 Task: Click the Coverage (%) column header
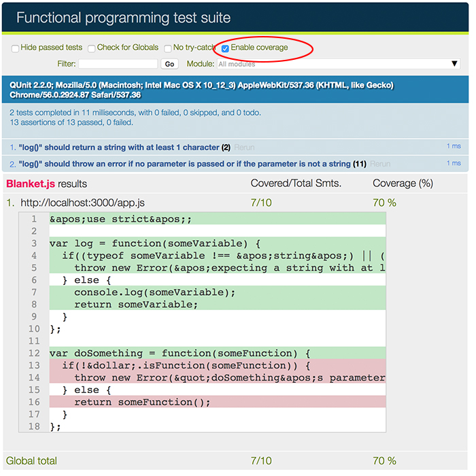point(403,184)
